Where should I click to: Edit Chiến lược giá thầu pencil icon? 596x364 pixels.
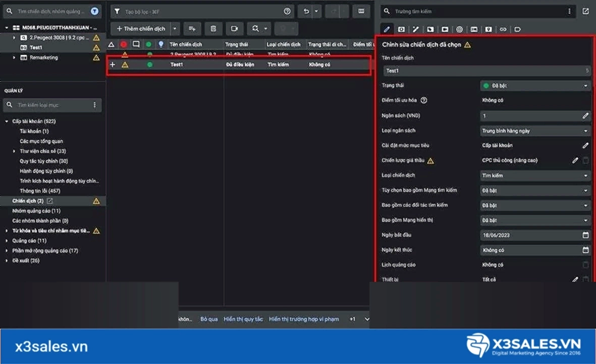point(575,160)
